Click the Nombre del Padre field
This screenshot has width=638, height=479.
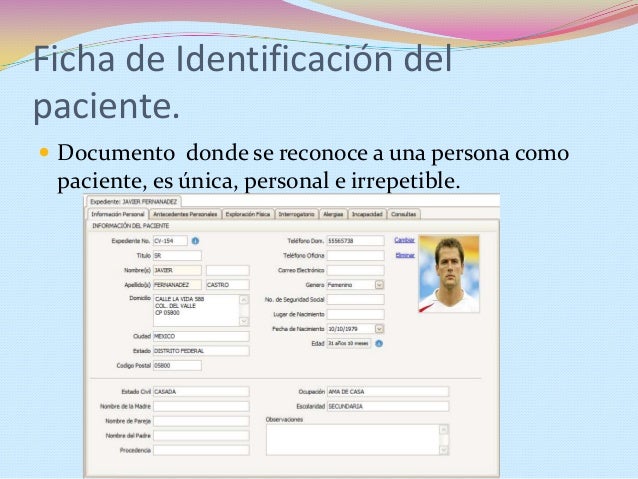tap(201, 435)
